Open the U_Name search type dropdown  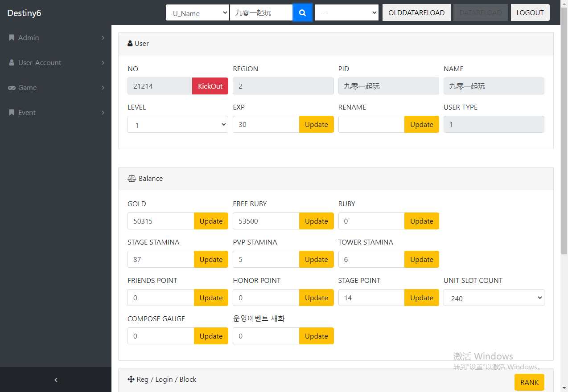click(197, 13)
